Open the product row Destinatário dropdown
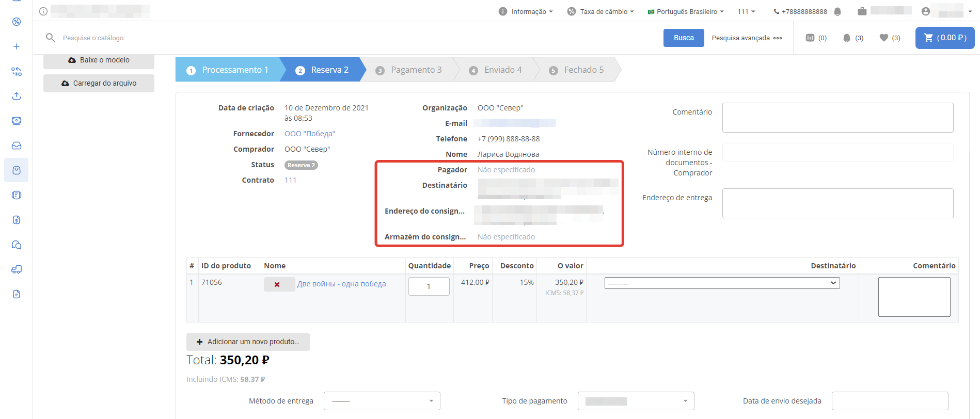980x419 pixels. pos(722,283)
